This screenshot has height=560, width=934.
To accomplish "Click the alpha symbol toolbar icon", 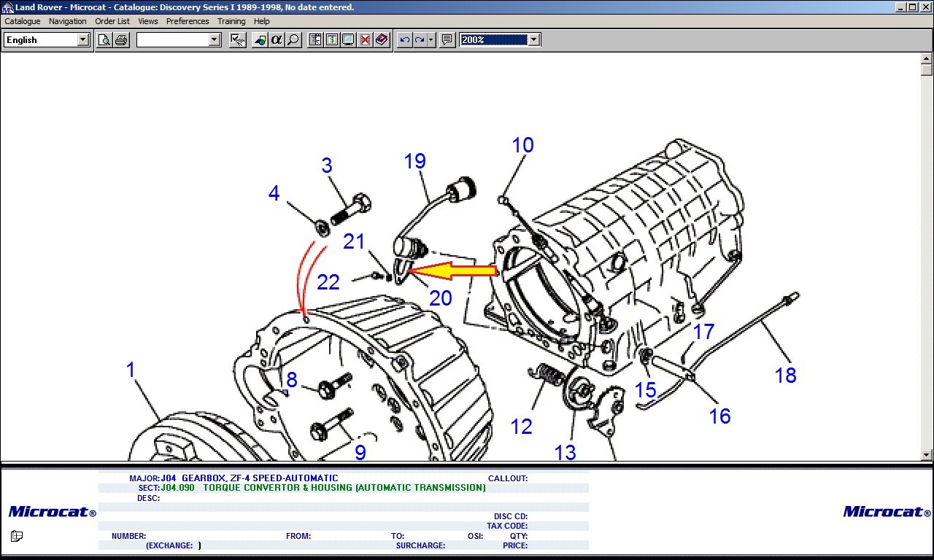I will click(277, 39).
